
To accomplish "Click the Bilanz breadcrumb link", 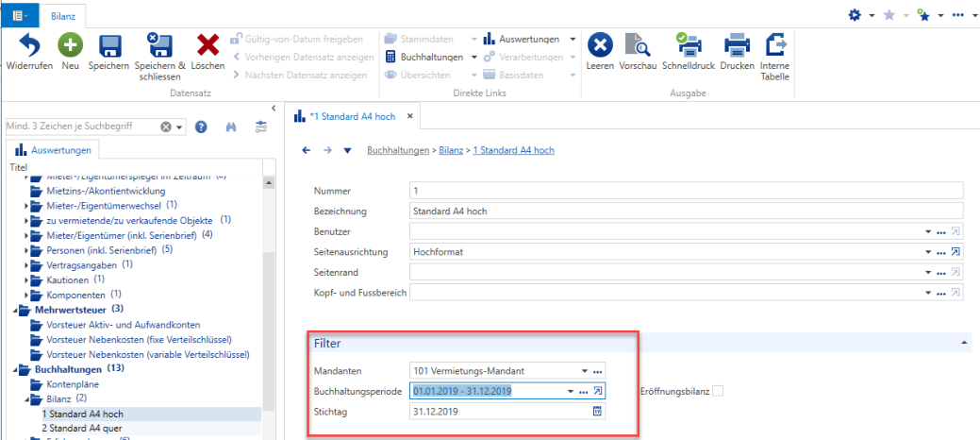I will [451, 150].
